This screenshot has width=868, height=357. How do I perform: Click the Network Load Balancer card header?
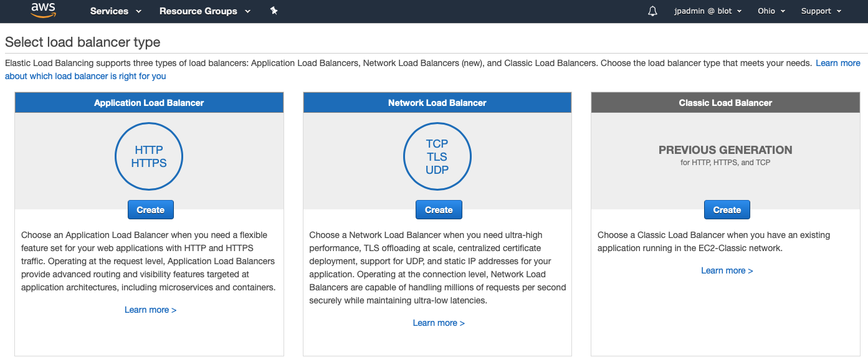(437, 103)
